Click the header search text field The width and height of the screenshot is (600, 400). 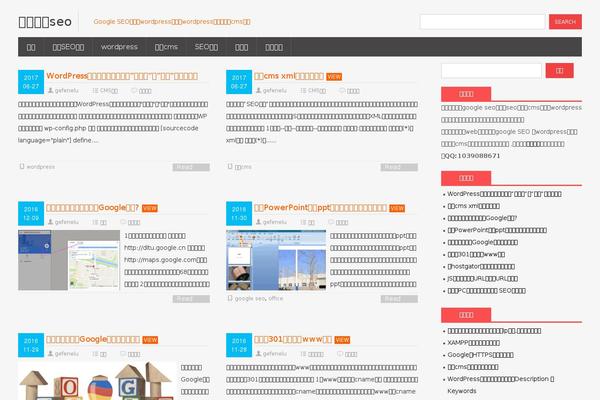[482, 22]
